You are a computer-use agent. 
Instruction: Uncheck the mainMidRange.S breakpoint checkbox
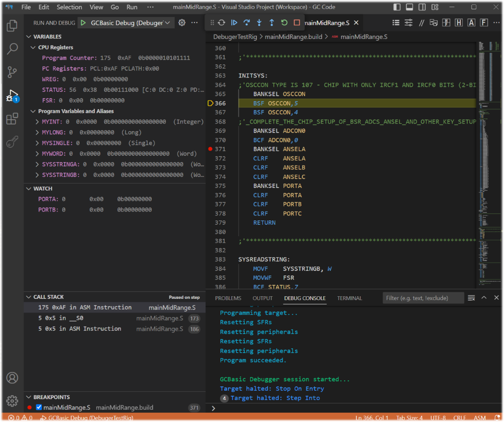pyautogui.click(x=38, y=408)
